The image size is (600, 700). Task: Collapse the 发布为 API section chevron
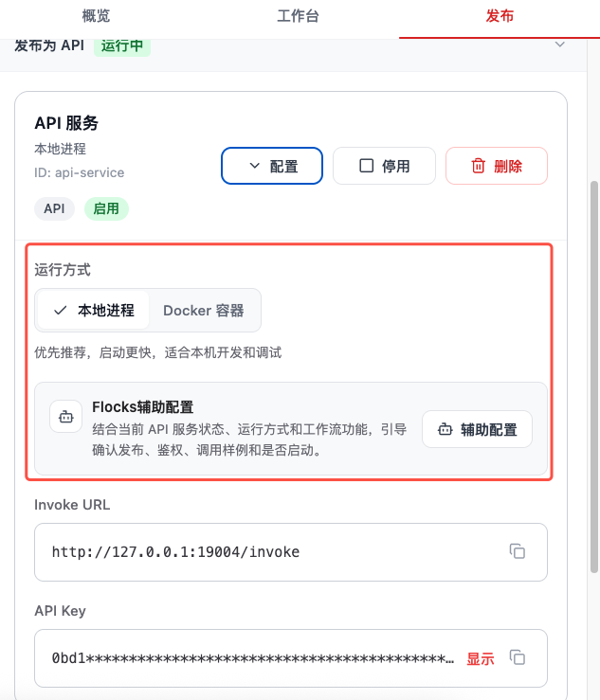(x=560, y=45)
